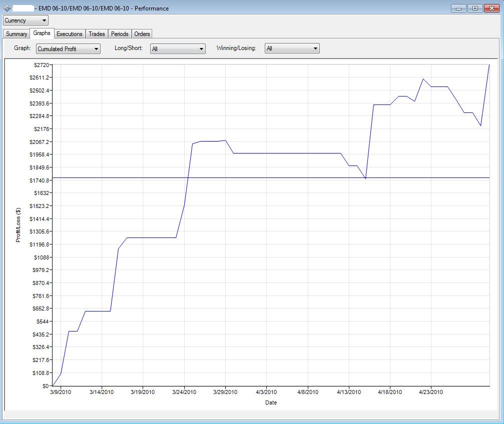Minimize the Performance window
Viewport: 504px width, 424px height.
click(x=458, y=8)
